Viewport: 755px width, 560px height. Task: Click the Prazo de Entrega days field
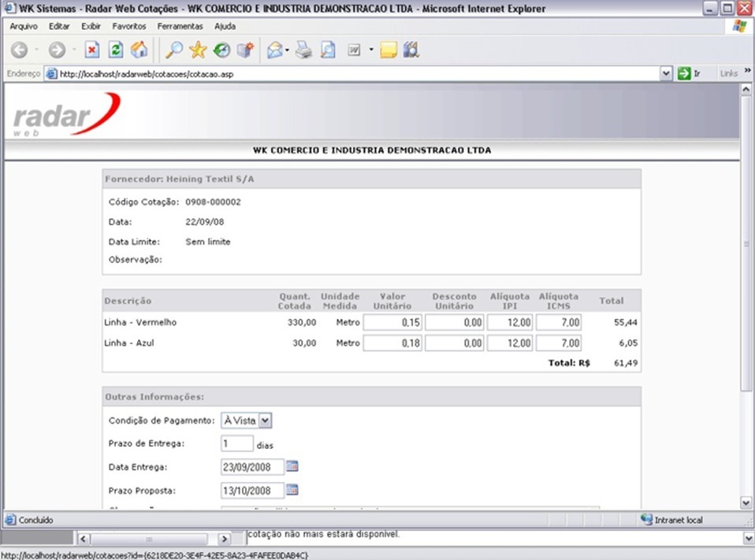pos(237,443)
